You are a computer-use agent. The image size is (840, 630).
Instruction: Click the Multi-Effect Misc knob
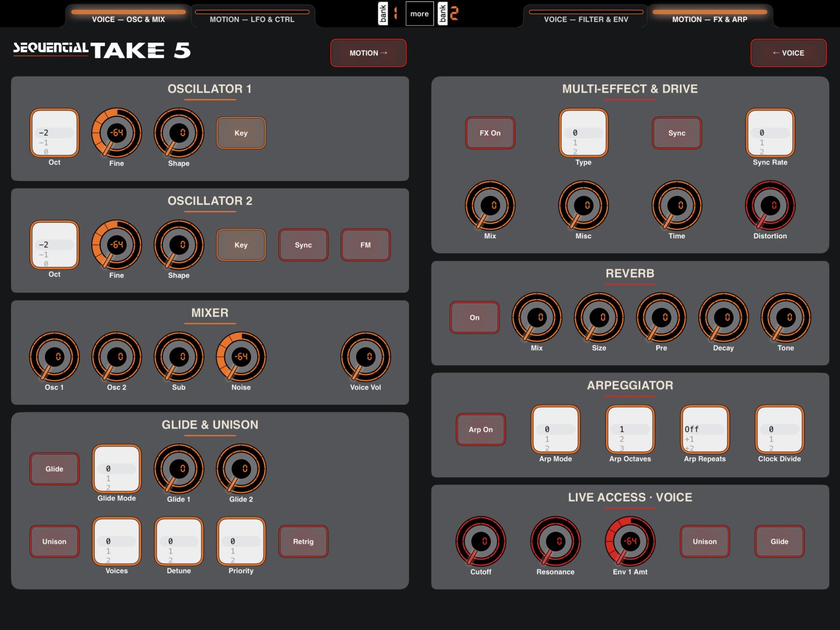click(x=584, y=206)
